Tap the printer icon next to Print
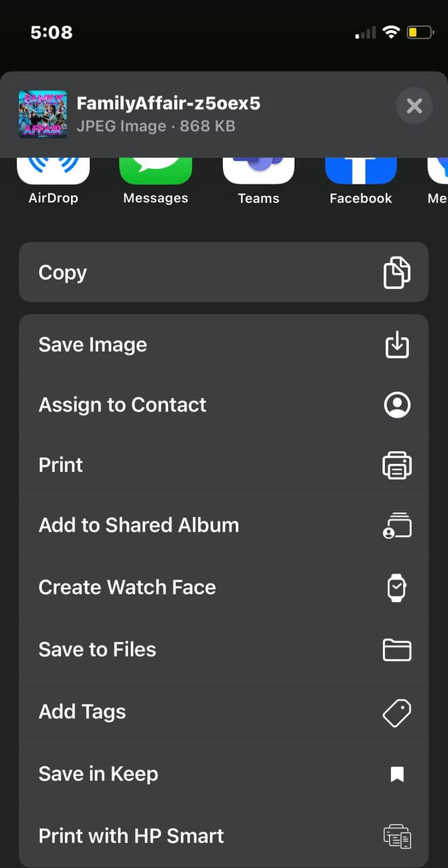This screenshot has width=448, height=868. point(396,465)
